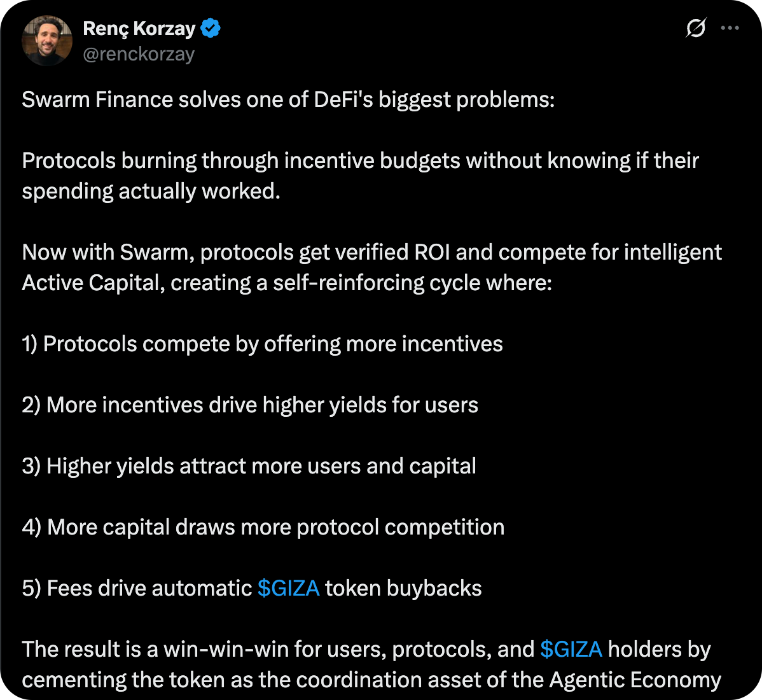This screenshot has width=762, height=700.
Task: Click Renç Korzay's profile avatar photo
Action: (x=46, y=41)
